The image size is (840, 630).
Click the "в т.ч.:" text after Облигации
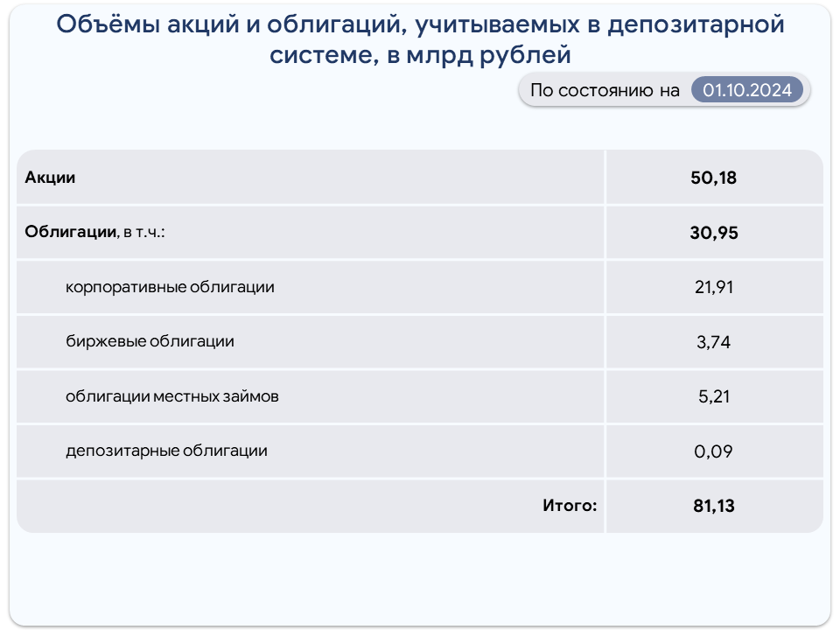tap(144, 233)
